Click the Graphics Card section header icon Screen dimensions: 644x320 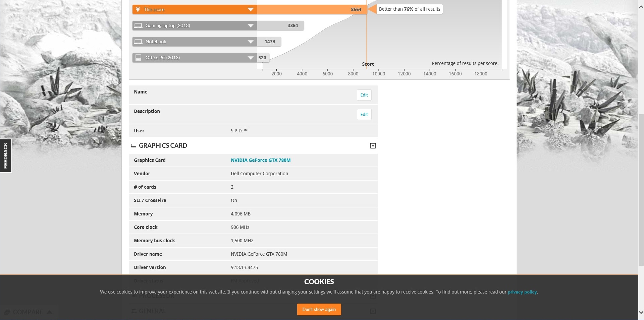[x=133, y=145]
